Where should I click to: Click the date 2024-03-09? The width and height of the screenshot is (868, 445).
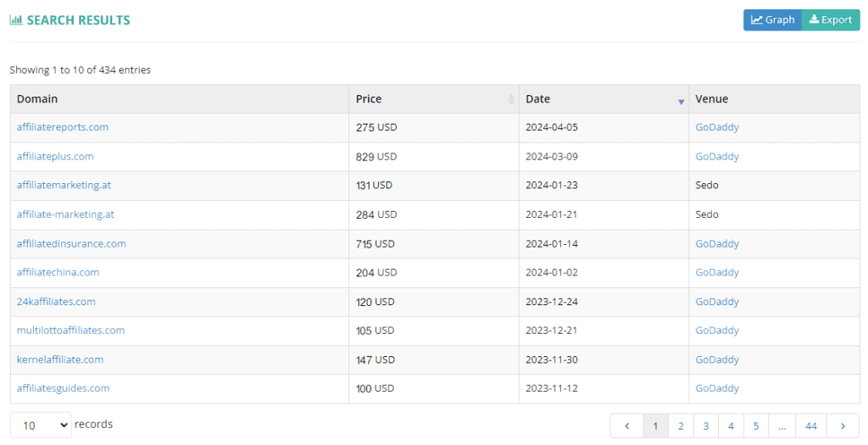pyautogui.click(x=552, y=157)
